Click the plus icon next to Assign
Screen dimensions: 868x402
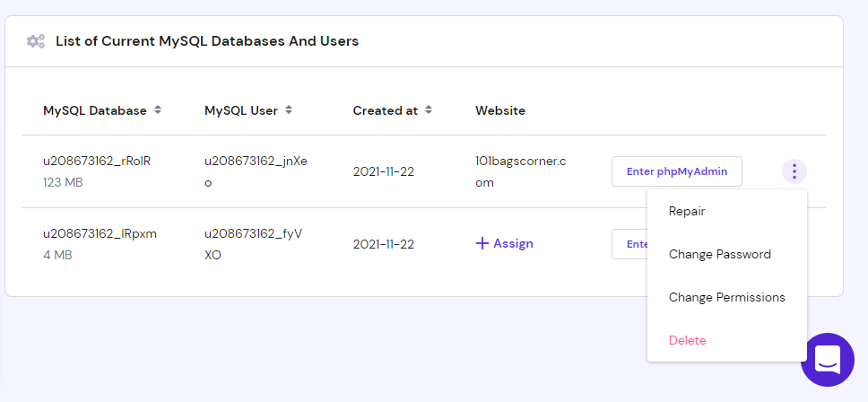482,244
